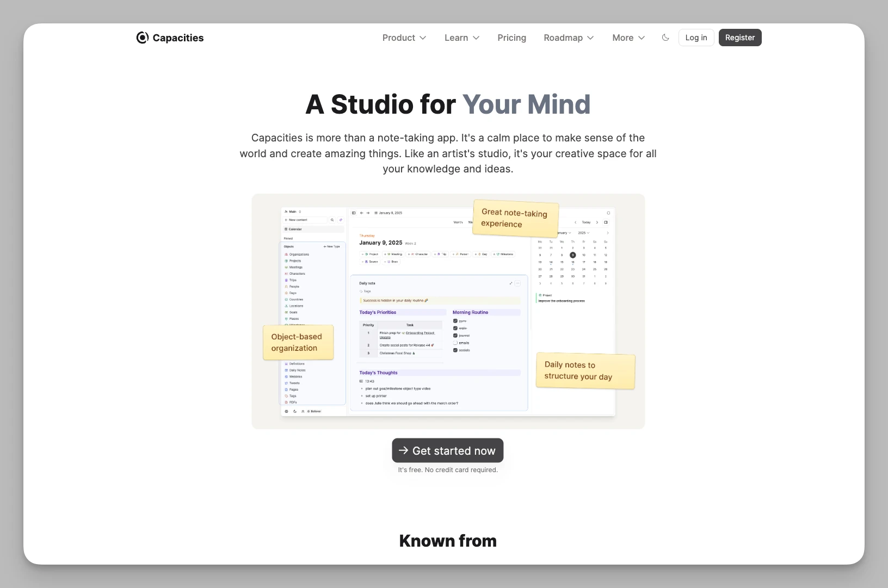Click the Log in button
Viewport: 888px width, 588px height.
[x=696, y=38]
